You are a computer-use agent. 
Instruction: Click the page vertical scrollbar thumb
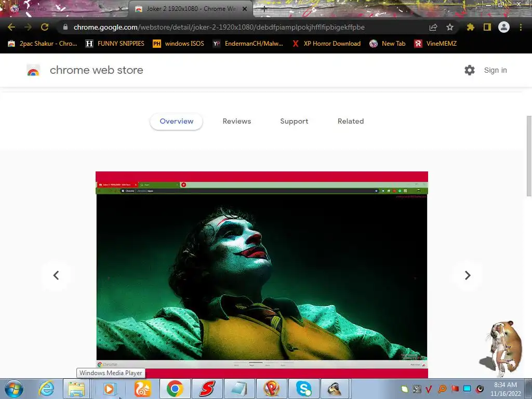[529, 156]
